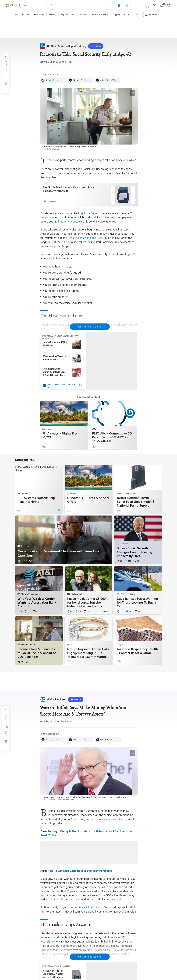Open Fiji Airways Flights From $1,219 ad
This screenshot has width=177, height=980.
pyautogui.click(x=64, y=425)
